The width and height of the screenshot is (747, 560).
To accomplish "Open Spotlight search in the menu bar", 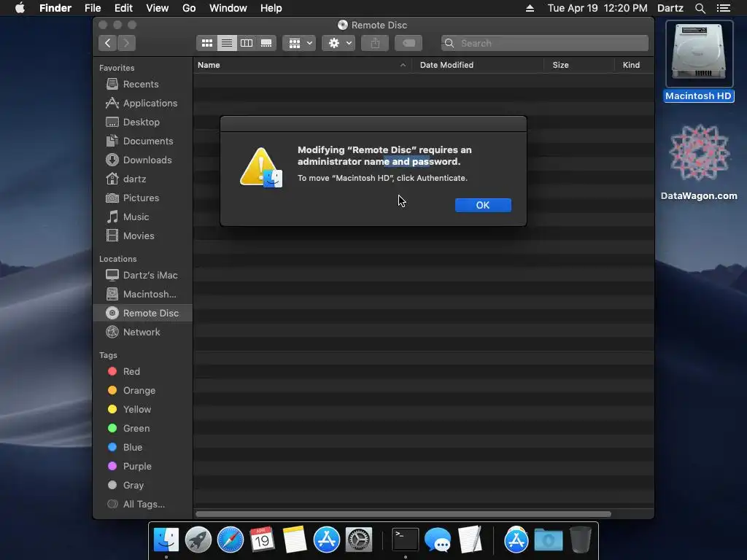I will pyautogui.click(x=700, y=8).
